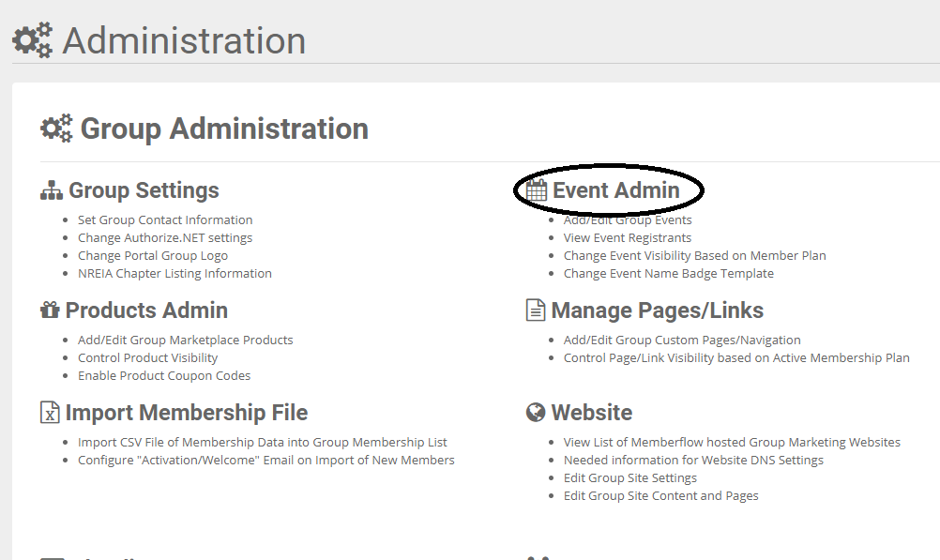This screenshot has width=940, height=560.
Task: Open Change Event Name Badge Template
Action: coord(668,273)
